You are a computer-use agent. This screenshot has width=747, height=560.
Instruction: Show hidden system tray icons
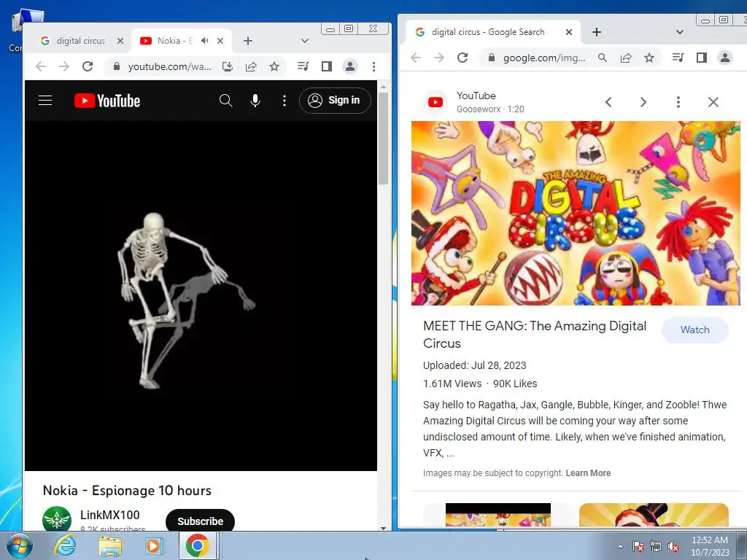(620, 546)
